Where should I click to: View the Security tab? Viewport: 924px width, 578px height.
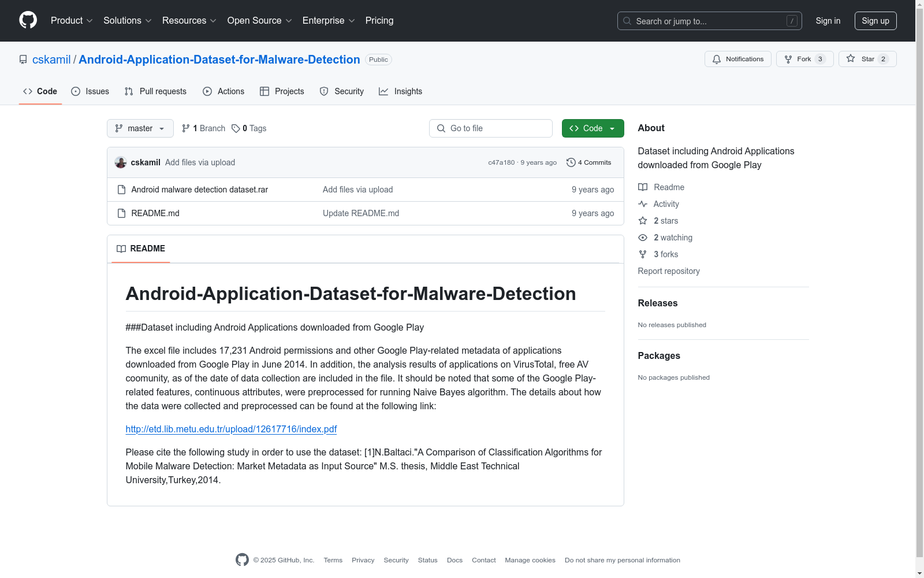coord(342,91)
